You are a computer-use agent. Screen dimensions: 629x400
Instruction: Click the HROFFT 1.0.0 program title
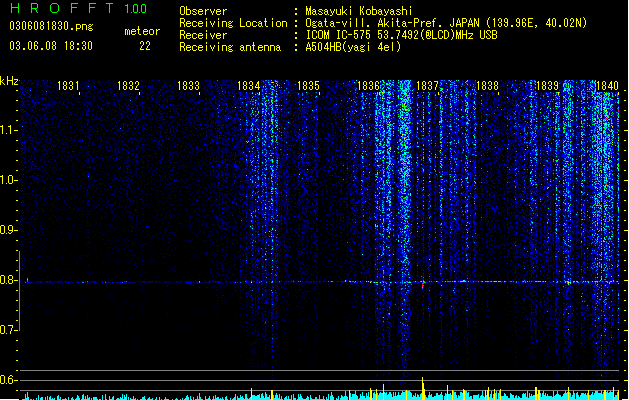[x=79, y=8]
